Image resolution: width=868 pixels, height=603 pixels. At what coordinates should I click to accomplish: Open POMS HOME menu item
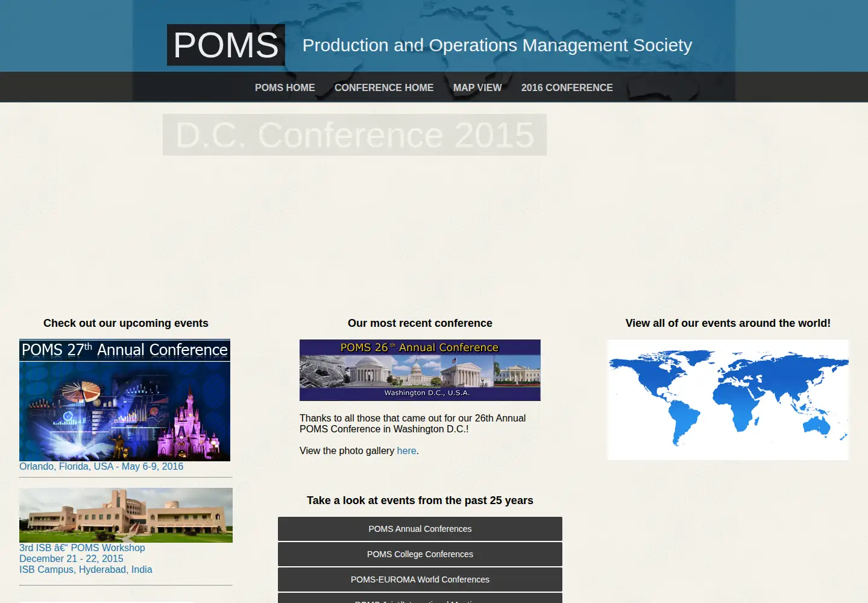pos(285,87)
